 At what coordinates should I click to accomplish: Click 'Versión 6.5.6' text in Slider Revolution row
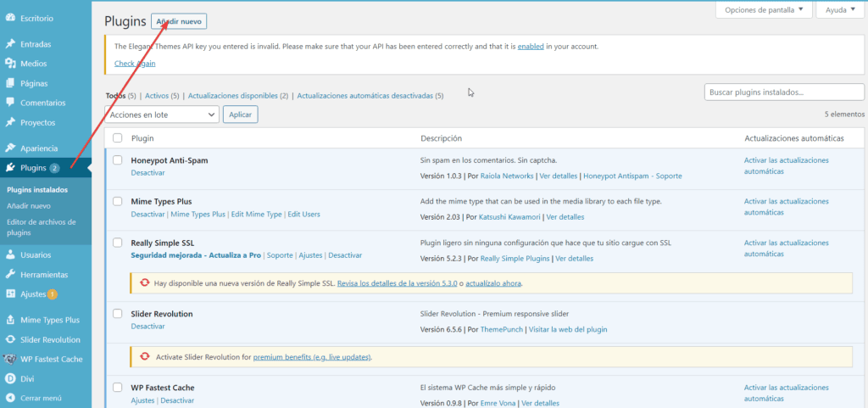441,329
